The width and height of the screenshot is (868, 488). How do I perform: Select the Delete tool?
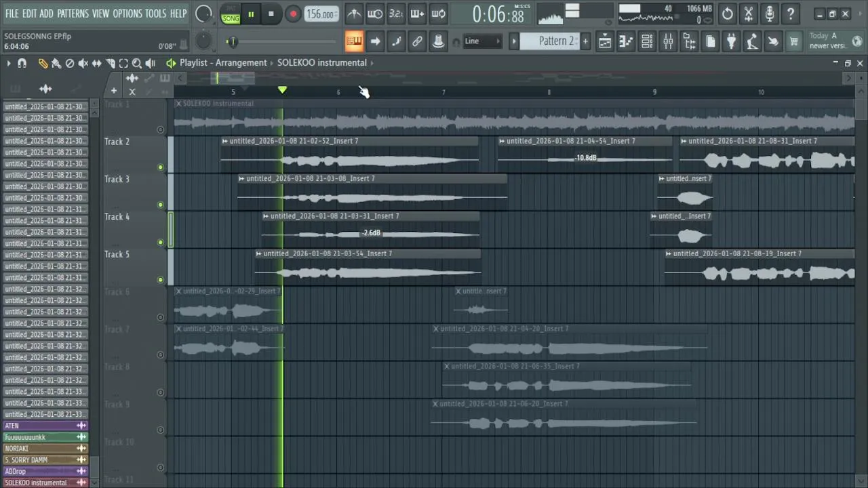(70, 63)
